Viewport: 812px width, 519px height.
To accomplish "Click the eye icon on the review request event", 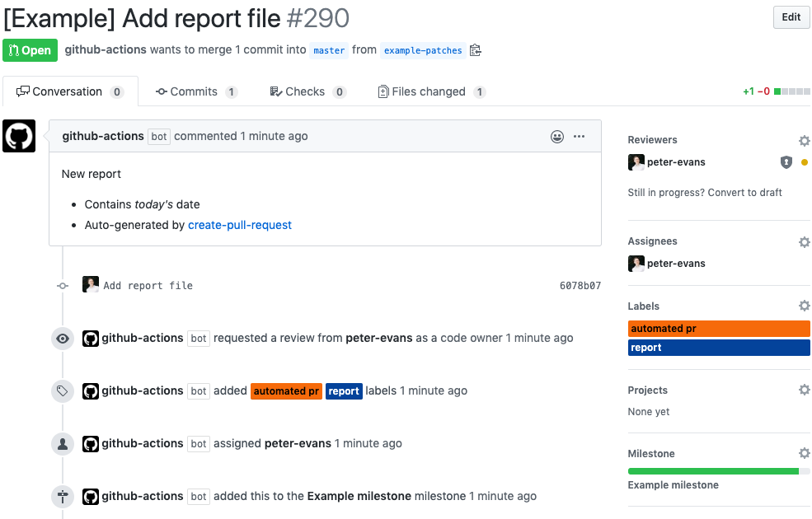I will tap(62, 339).
